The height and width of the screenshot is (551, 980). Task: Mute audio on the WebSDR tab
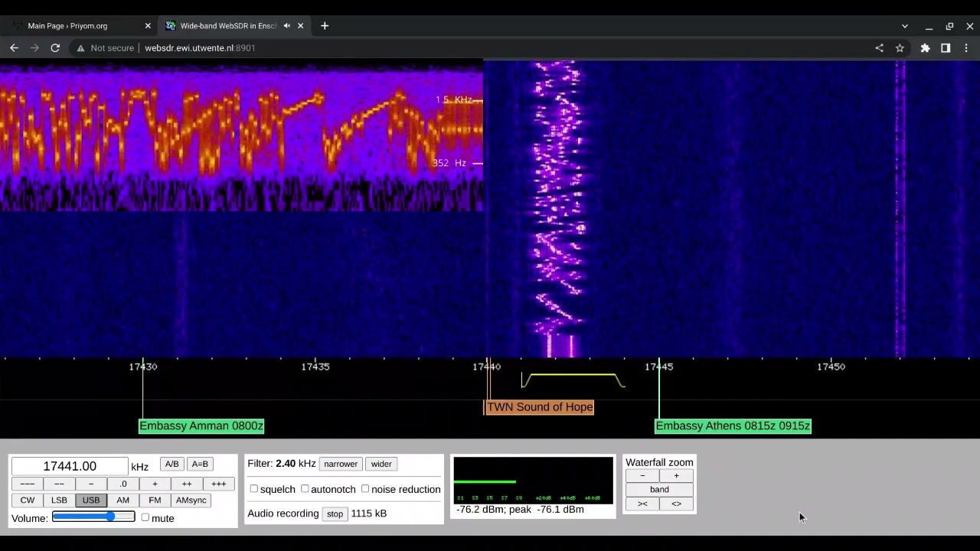click(287, 25)
